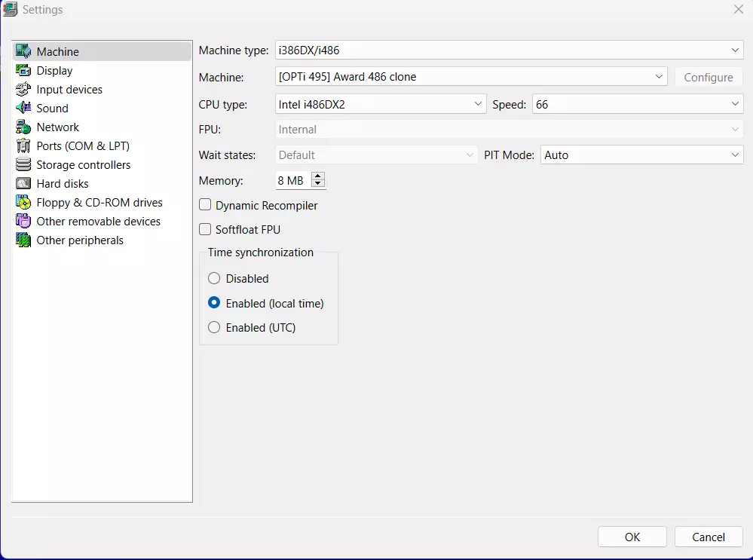The image size is (753, 560).
Task: Open the PIT Mode dropdown
Action: pyautogui.click(x=642, y=155)
